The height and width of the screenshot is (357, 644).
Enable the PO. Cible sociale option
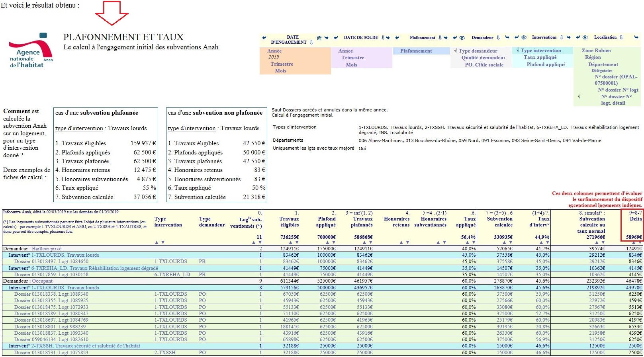pyautogui.click(x=484, y=65)
